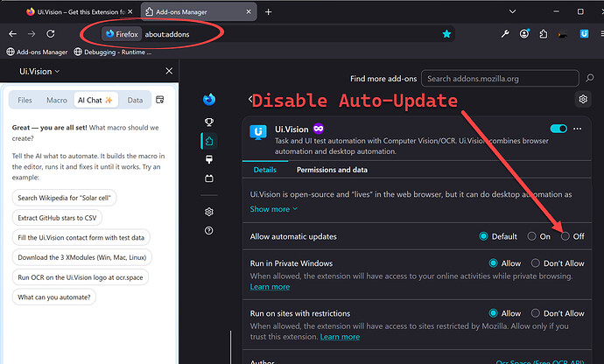The image size is (604, 364).
Task: Click Search Wikipedia for "Solar cell" suggestion
Action: 64,198
